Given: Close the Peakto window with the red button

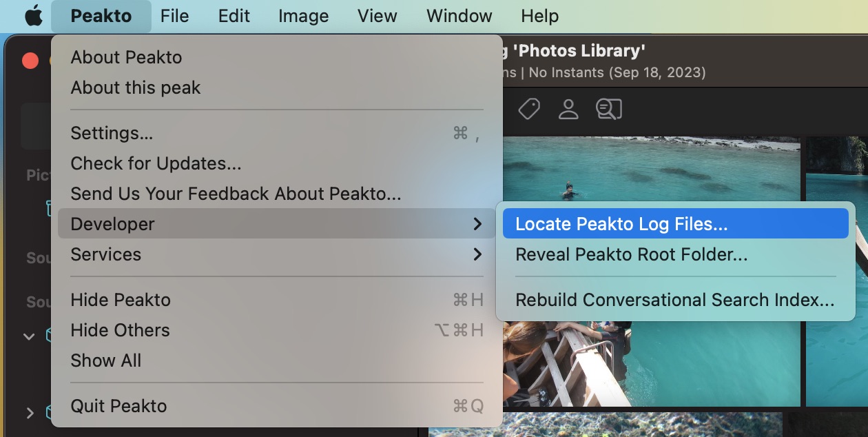Looking at the screenshot, I should 30,61.
